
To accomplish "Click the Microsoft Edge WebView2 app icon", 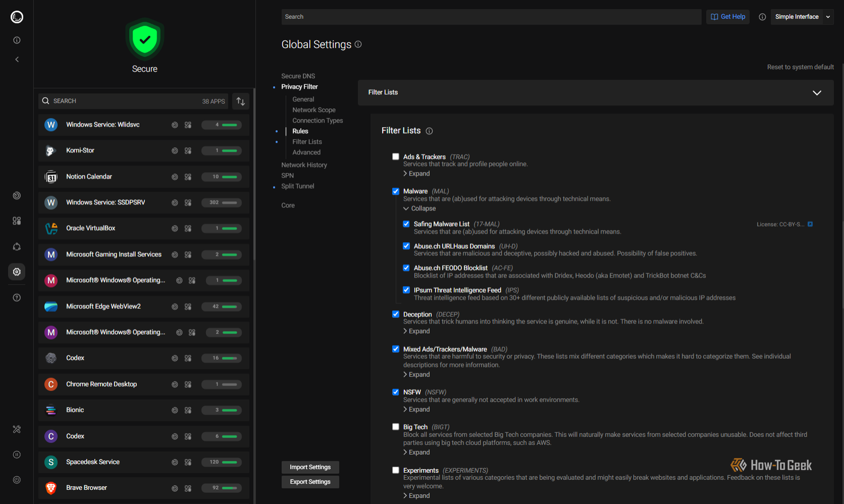I will point(51,307).
